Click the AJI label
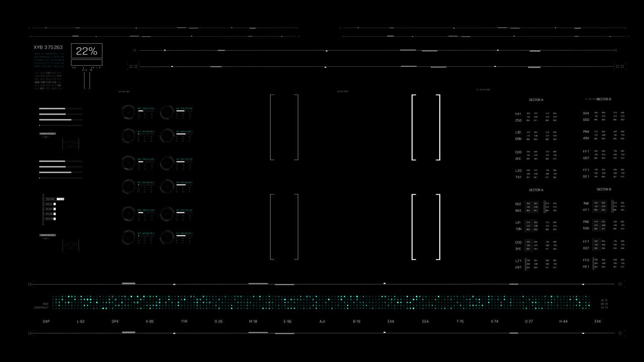 (x=322, y=321)
